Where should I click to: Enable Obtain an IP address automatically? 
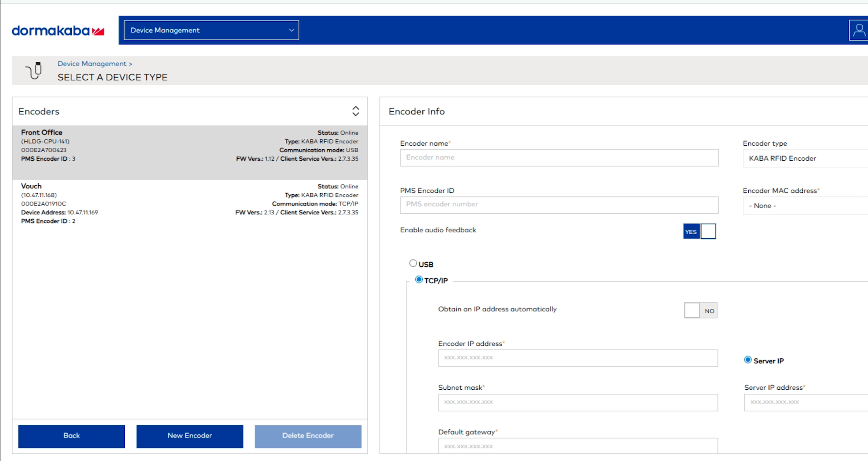coord(692,310)
